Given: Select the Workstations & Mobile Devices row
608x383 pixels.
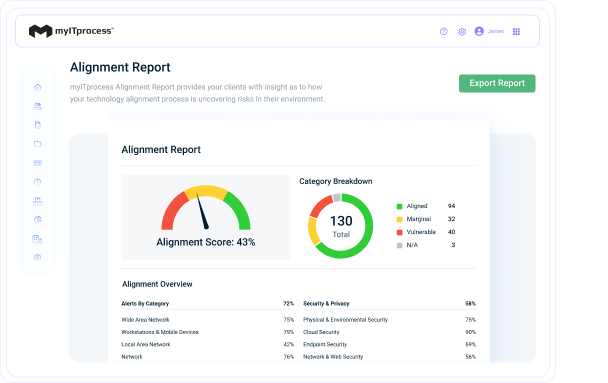Looking at the screenshot, I should 207,332.
